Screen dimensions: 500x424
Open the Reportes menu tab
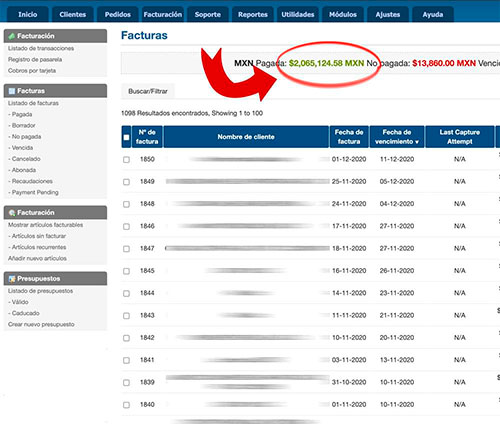(253, 15)
